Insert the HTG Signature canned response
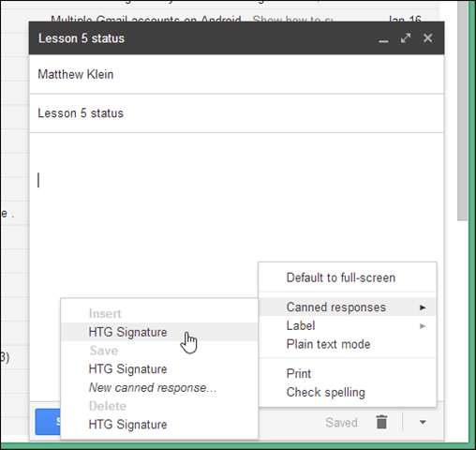 [x=159, y=332]
